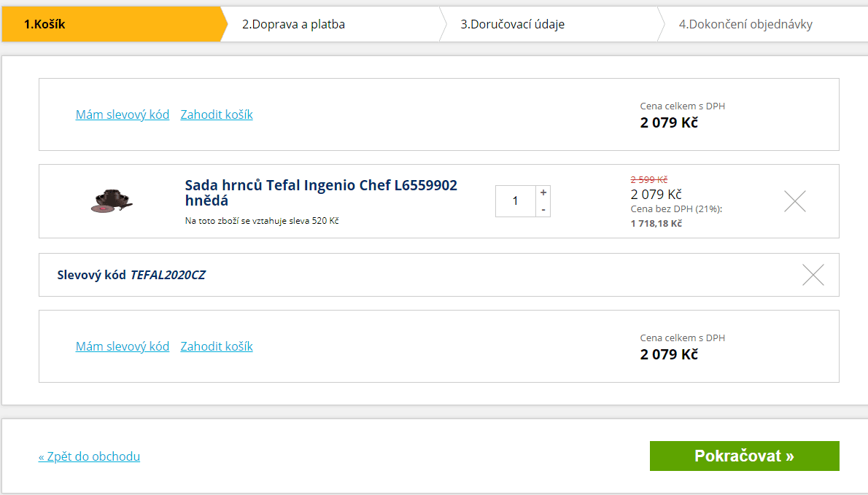This screenshot has height=495, width=868.
Task: Click Zahodit košík to empty cart
Action: pyautogui.click(x=216, y=114)
